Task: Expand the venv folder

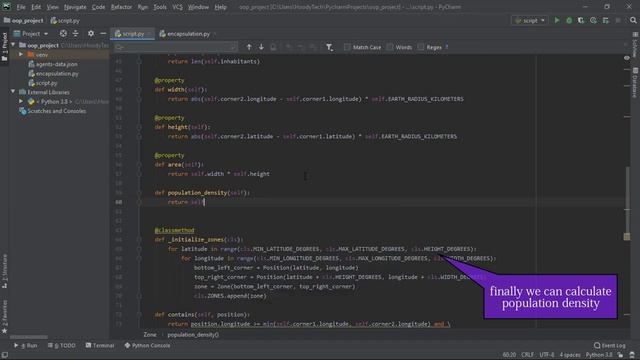Action: tap(21, 55)
